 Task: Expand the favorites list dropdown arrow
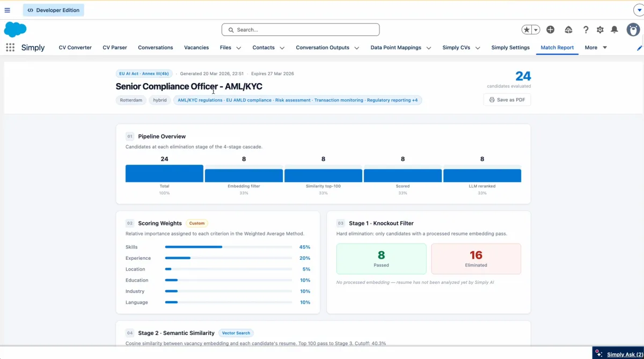click(x=536, y=30)
